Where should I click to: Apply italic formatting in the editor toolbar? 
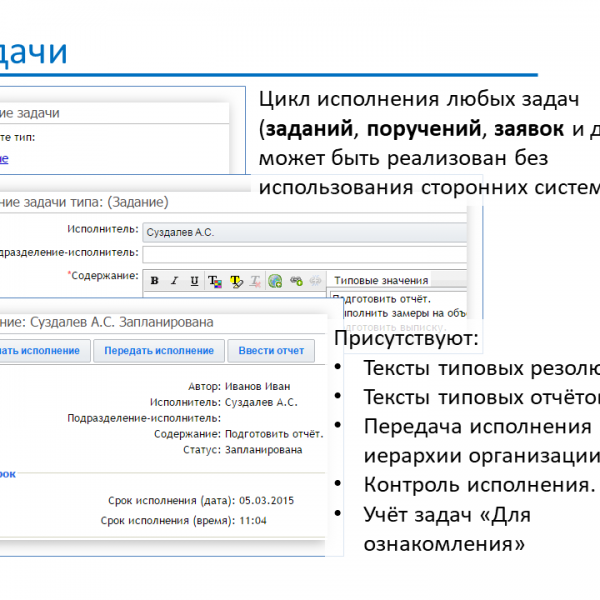tap(174, 281)
